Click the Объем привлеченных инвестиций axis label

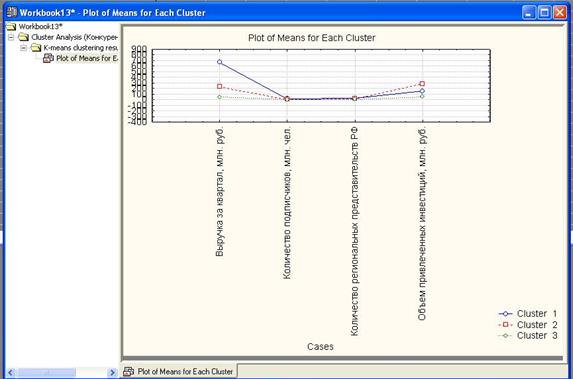pyautogui.click(x=422, y=224)
